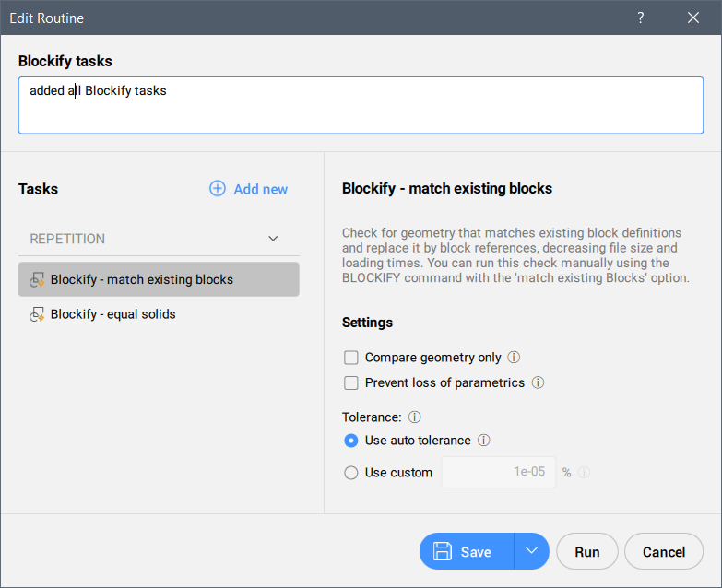The image size is (722, 588).
Task: Click info icon next to Compare geometry only
Action: point(515,358)
